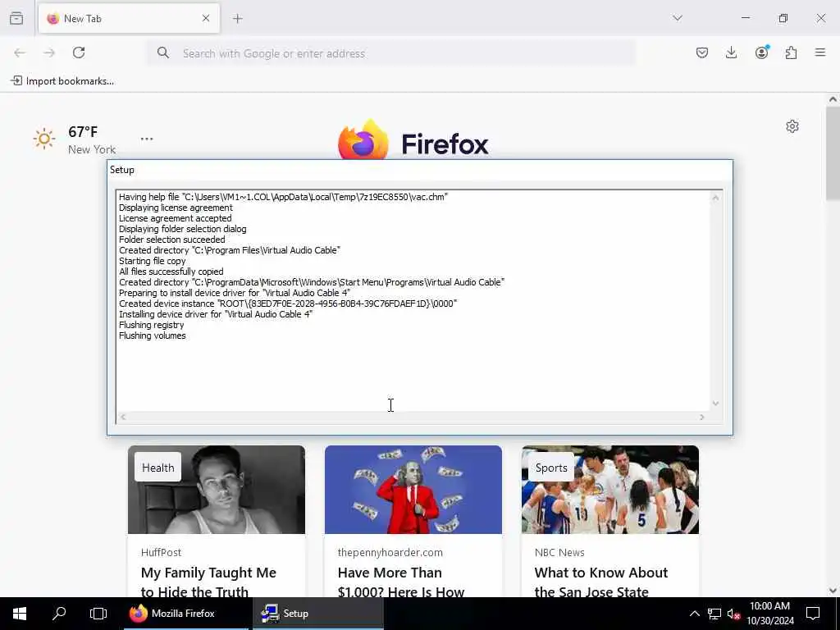The image size is (840, 630).
Task: Open the weather widget for New York
Action: tap(75, 139)
